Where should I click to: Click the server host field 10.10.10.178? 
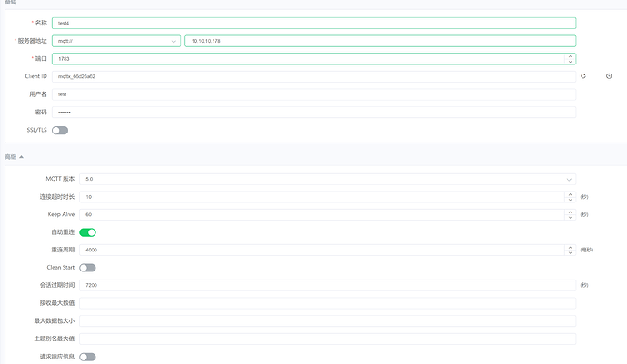click(379, 41)
